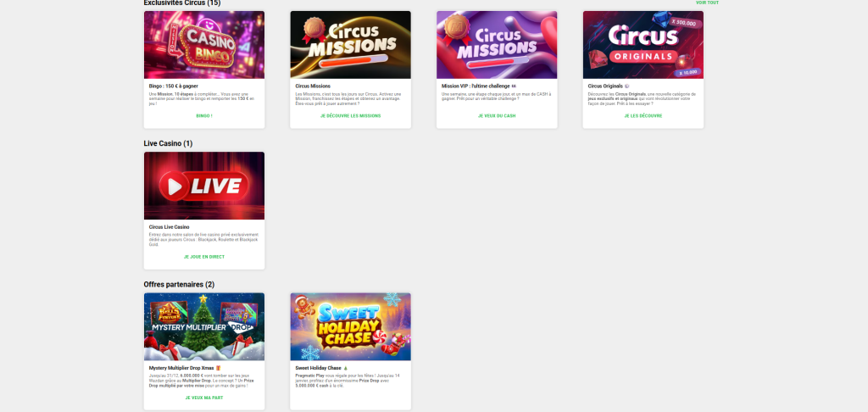Viewport: 868px width, 412px height.
Task: Click JE DÉCOUVRE LES MISSIONS
Action: coord(350,116)
